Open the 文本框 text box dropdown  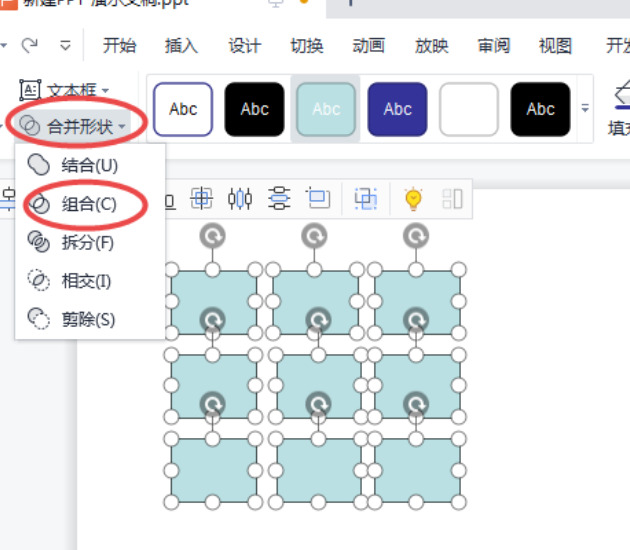105,90
